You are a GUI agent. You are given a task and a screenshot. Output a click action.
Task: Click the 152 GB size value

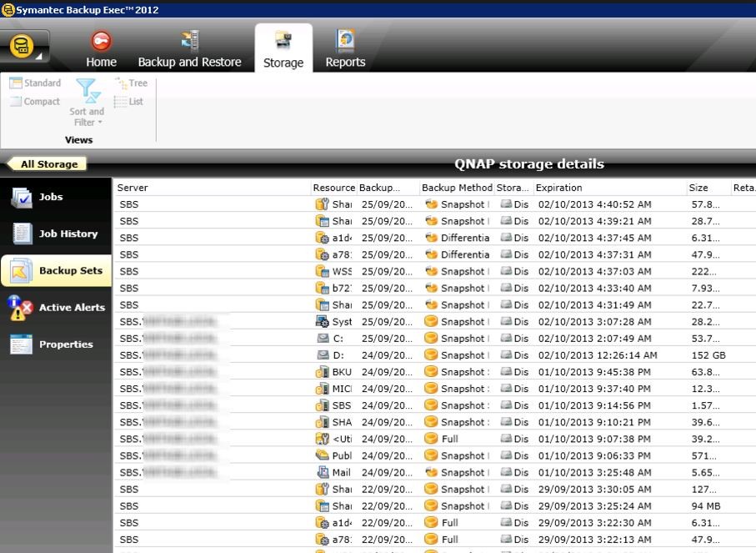click(708, 355)
